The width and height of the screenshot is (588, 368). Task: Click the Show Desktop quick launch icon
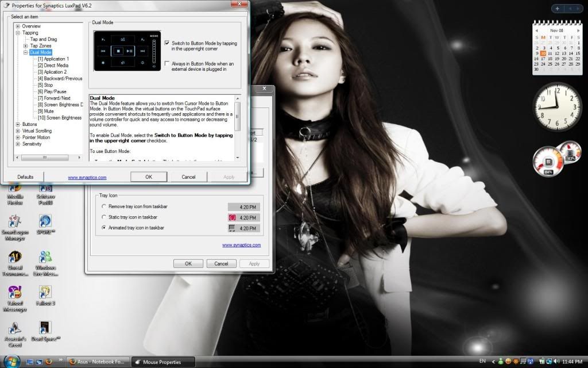pyautogui.click(x=30, y=362)
